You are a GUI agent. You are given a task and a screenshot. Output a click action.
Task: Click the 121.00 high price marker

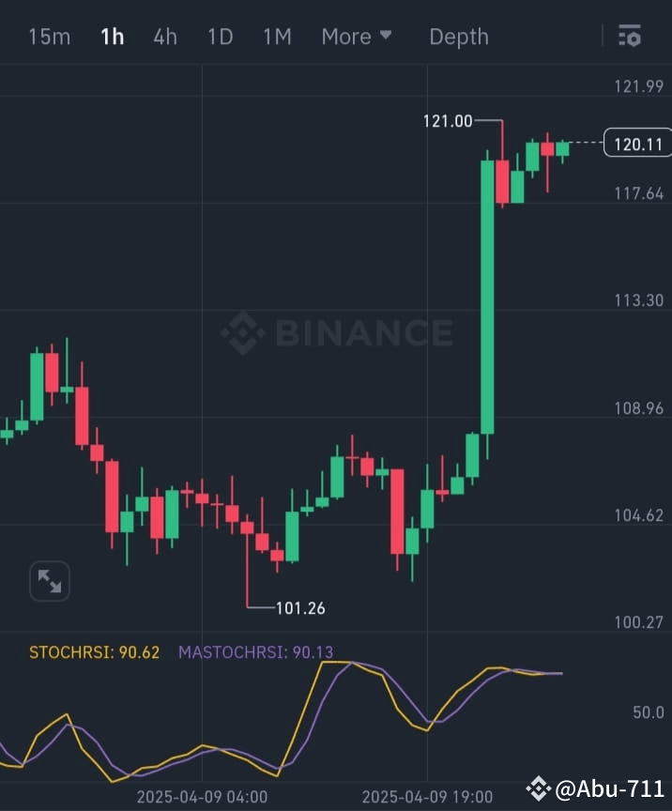(446, 120)
